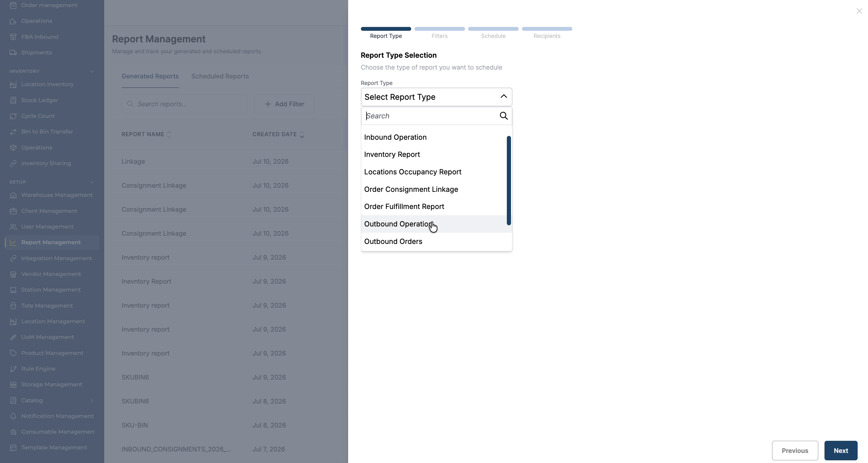Click the Filters step indicator
The image size is (868, 463).
(439, 33)
